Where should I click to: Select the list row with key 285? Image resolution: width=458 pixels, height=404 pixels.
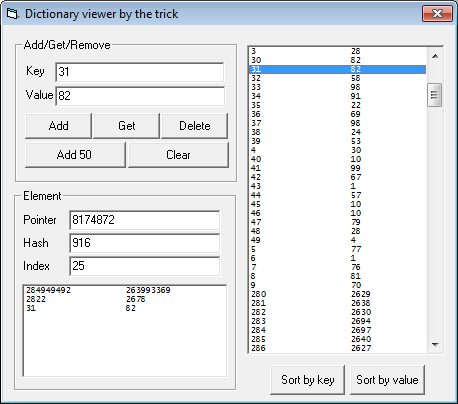pos(338,339)
